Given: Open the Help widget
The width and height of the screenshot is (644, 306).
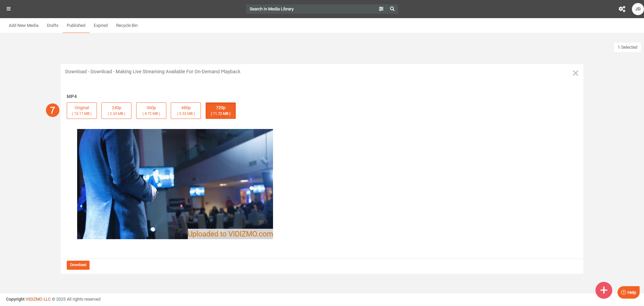Looking at the screenshot, I should pyautogui.click(x=628, y=292).
